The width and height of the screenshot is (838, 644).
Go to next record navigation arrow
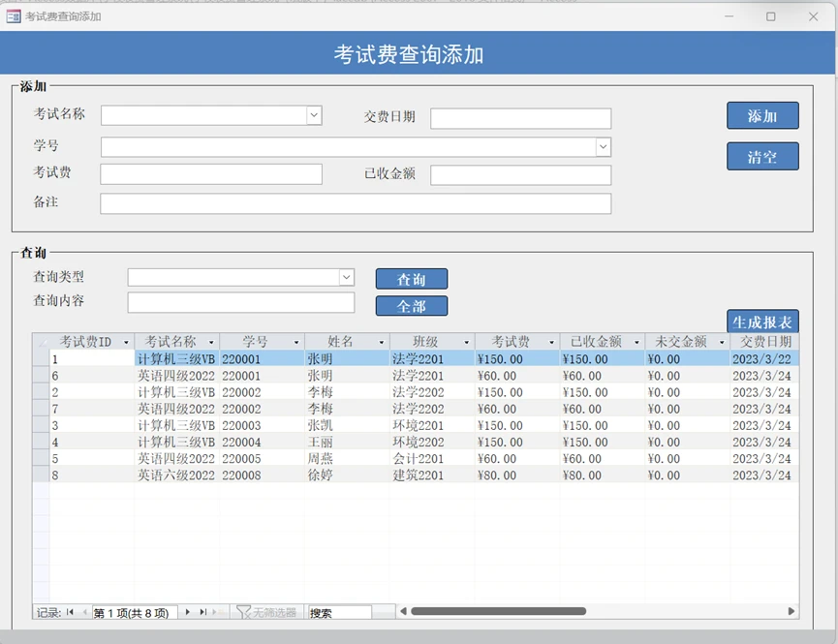(x=188, y=612)
